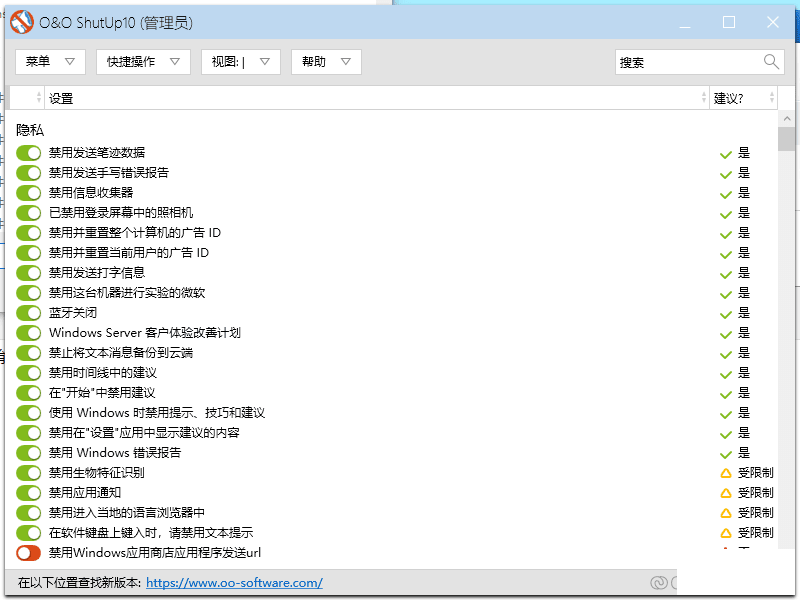The width and height of the screenshot is (800, 600).
Task: Switch off 禁止将文本消息备份到云端
Action: pyautogui.click(x=29, y=353)
